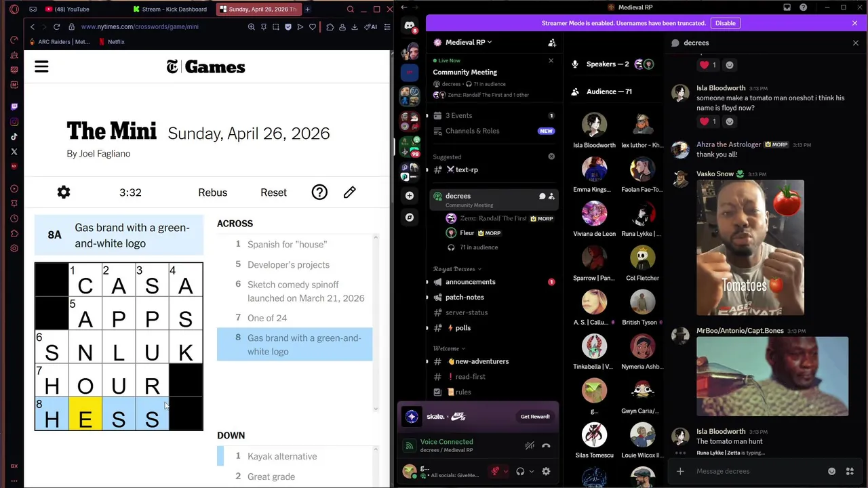This screenshot has height=488, width=868.
Task: Collapse the Welcome category
Action: click(x=450, y=348)
